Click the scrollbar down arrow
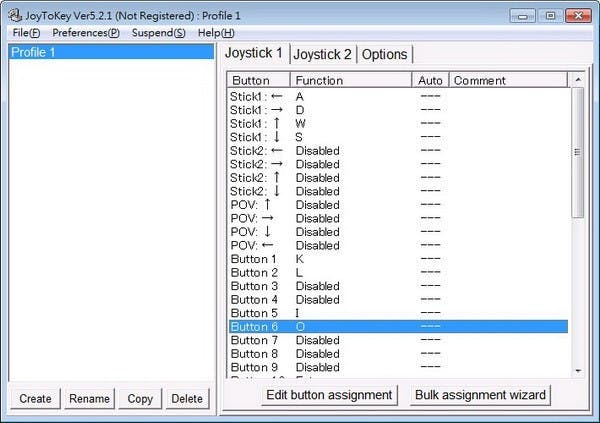The width and height of the screenshot is (600, 423). coord(578,371)
